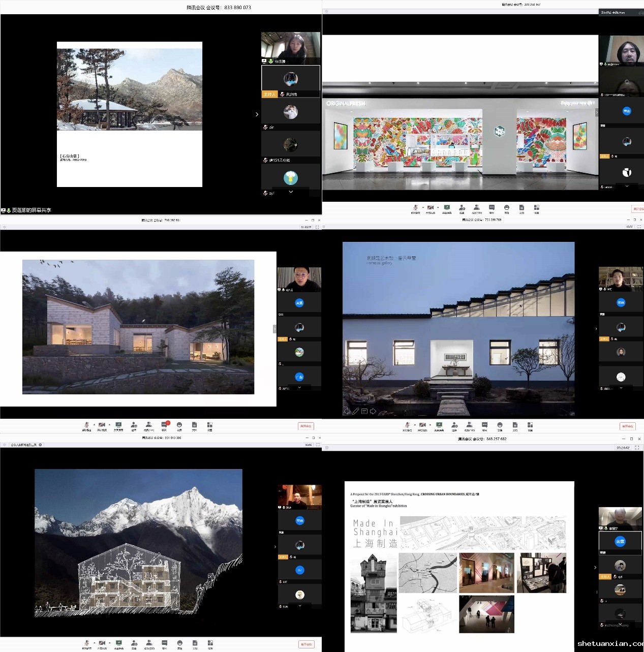Viewport: 644px width, 652px height.
Task: Turn on camera in stone house meeting toolbar
Action: pyautogui.click(x=102, y=425)
